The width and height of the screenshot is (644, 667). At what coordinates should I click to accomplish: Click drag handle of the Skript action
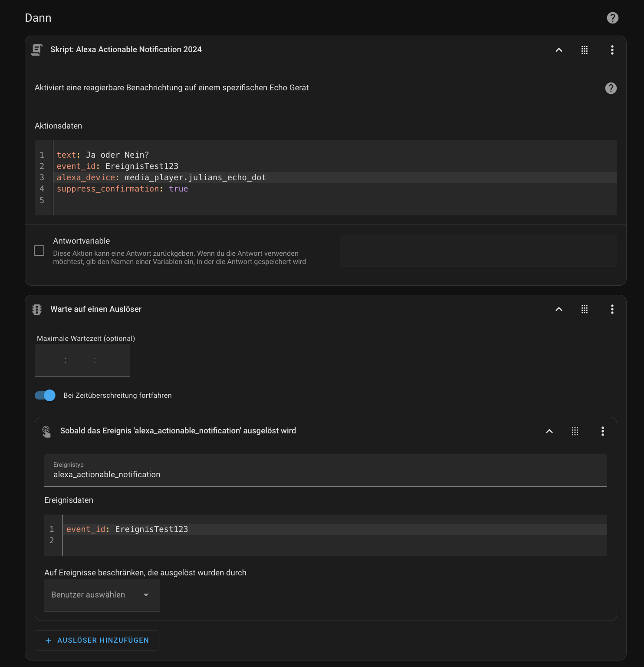584,50
